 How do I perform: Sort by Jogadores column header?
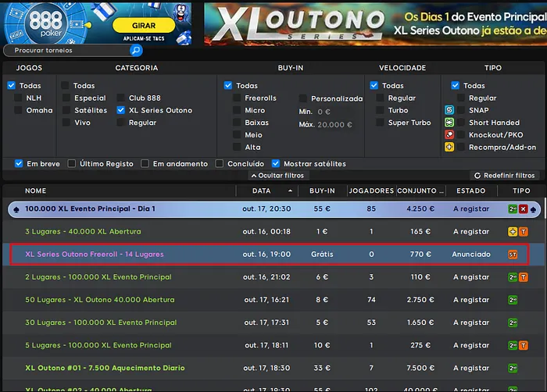tap(371, 191)
